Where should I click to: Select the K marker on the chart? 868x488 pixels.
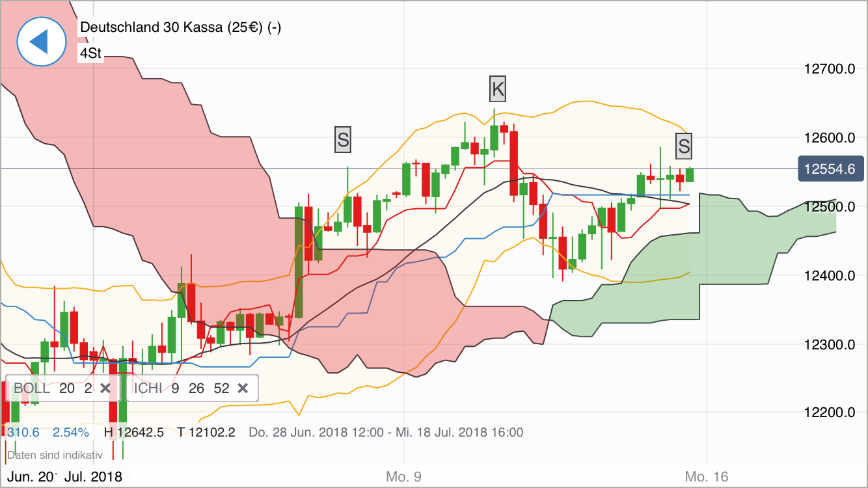(498, 90)
